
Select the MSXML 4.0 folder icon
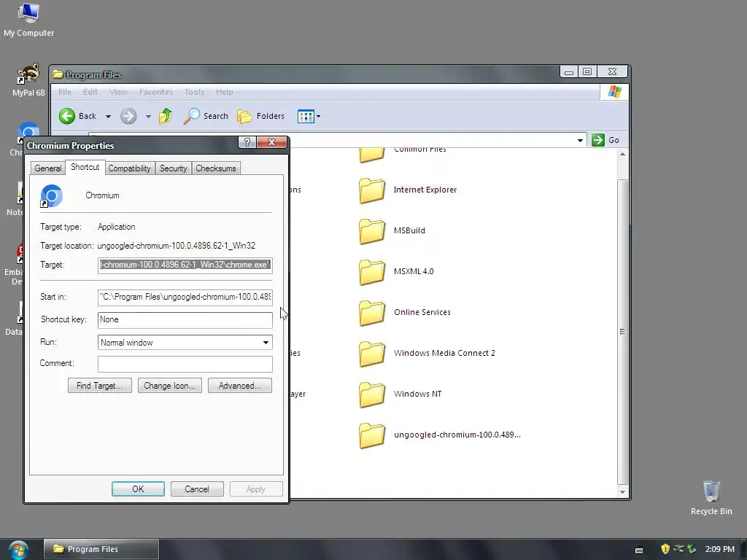372,273
